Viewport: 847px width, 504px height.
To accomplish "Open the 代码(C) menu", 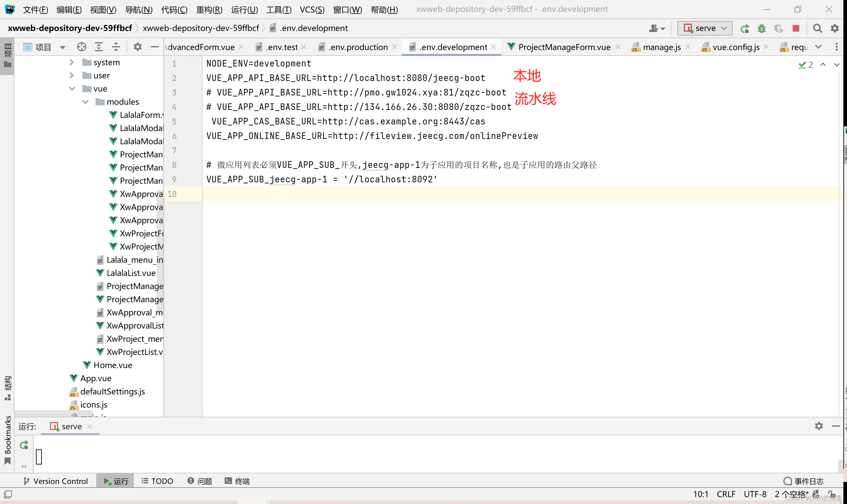I will pyautogui.click(x=174, y=10).
